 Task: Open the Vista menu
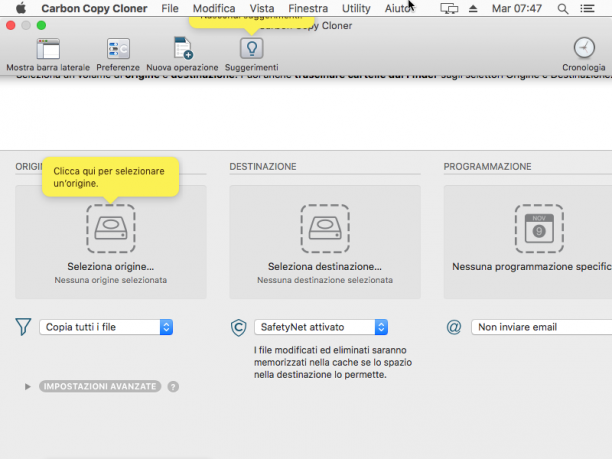262,8
